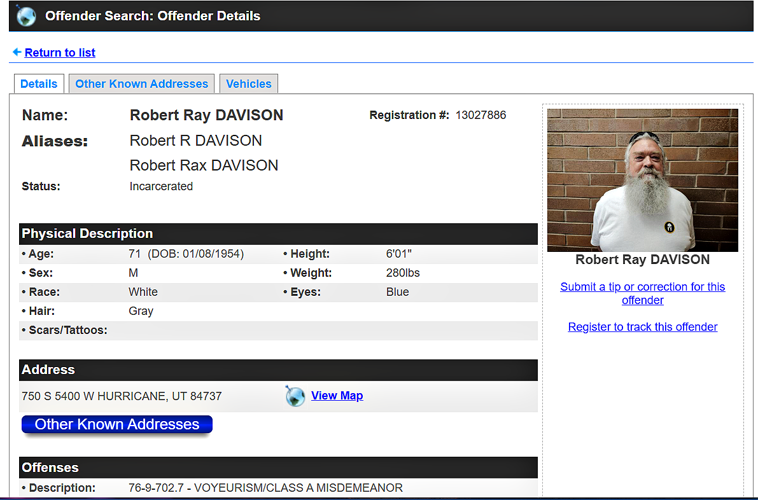
Task: Click the offender photo thumbnail
Action: tap(642, 180)
